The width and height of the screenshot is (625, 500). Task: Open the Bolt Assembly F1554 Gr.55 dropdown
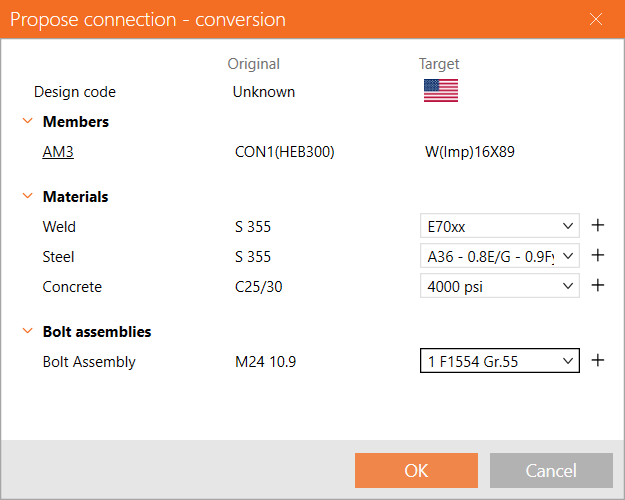[499, 361]
